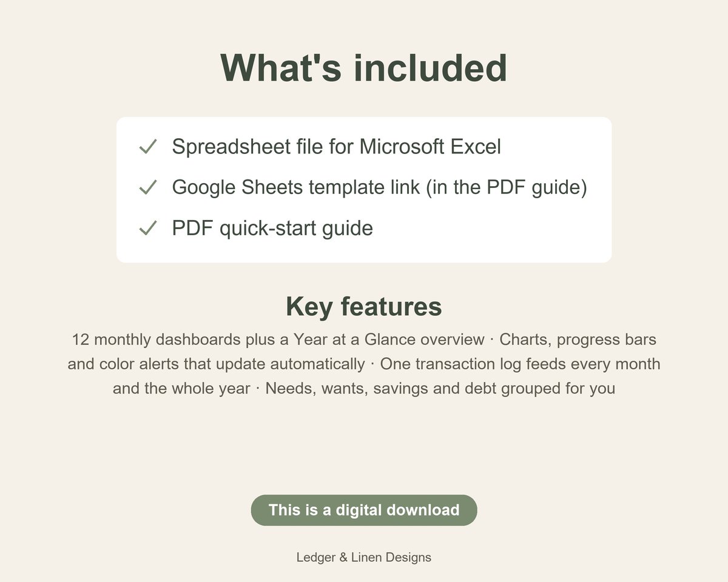This screenshot has height=582, width=728.
Task: Click the "Year at a Glance overview" phrase
Action: click(x=389, y=339)
